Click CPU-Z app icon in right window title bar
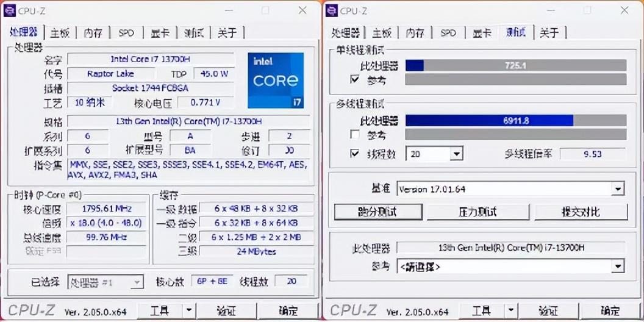 click(331, 10)
